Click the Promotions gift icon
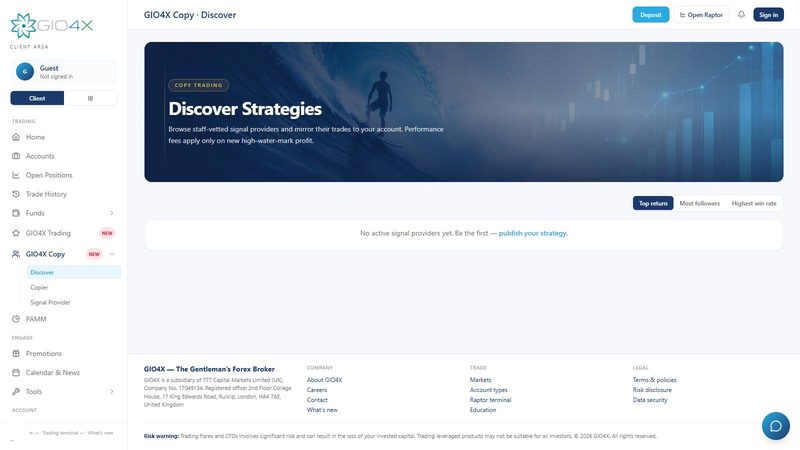The image size is (800, 450). click(16, 353)
